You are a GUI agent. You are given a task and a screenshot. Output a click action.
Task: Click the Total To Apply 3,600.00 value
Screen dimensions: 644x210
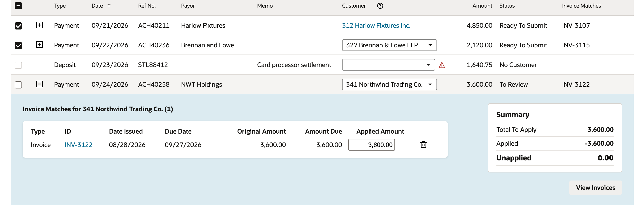pos(600,130)
